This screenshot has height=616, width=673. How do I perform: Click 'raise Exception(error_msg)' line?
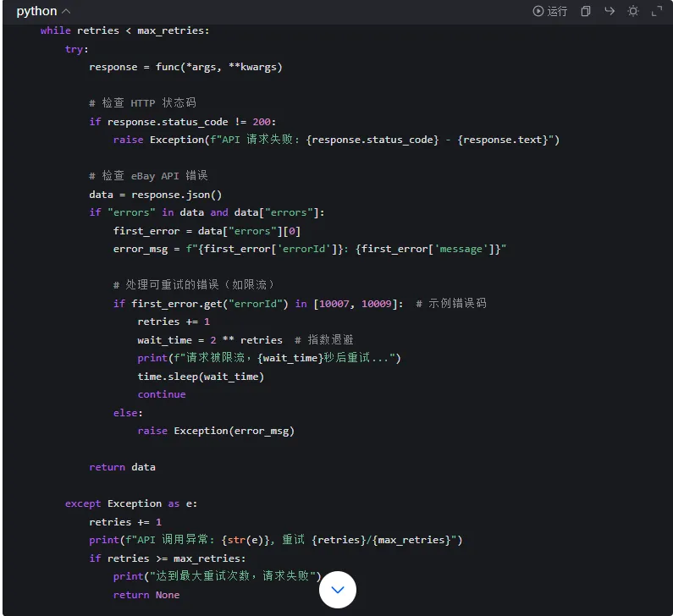(216, 431)
